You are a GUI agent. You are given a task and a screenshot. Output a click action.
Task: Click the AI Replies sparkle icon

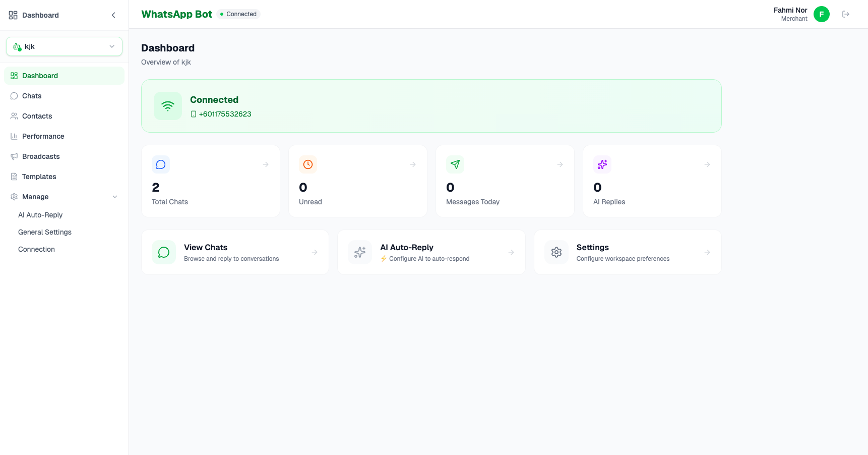click(602, 164)
